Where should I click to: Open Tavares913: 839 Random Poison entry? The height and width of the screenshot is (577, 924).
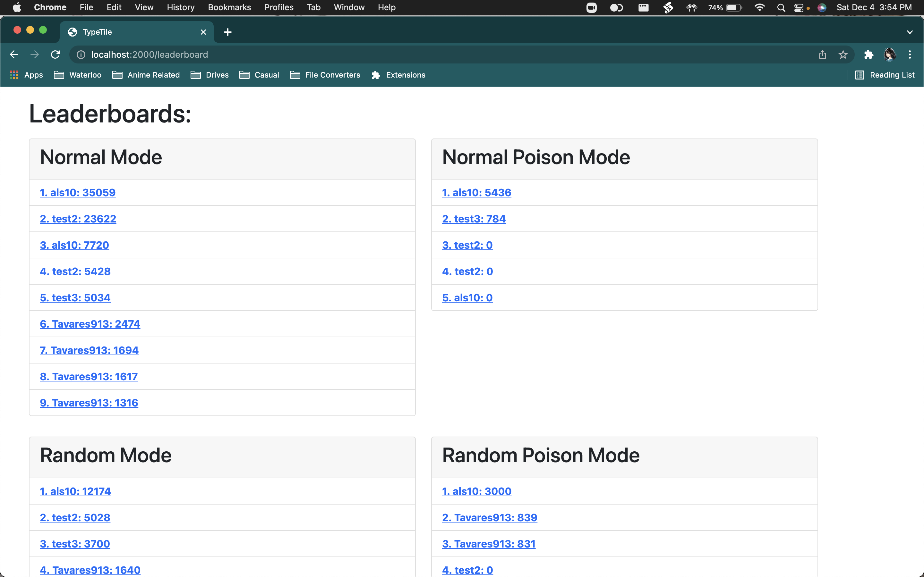pyautogui.click(x=490, y=517)
